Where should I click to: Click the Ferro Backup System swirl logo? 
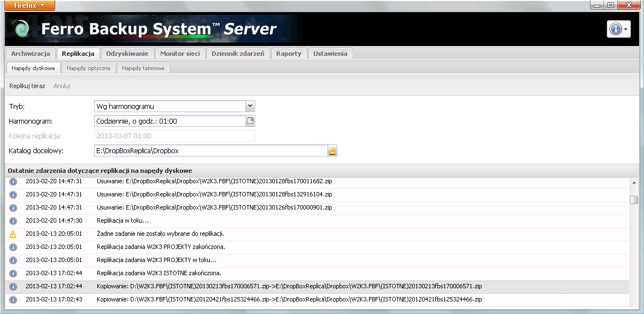coord(22,29)
